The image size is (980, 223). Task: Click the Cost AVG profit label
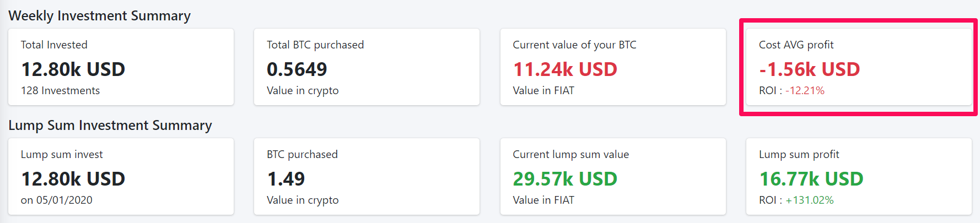pyautogui.click(x=796, y=45)
